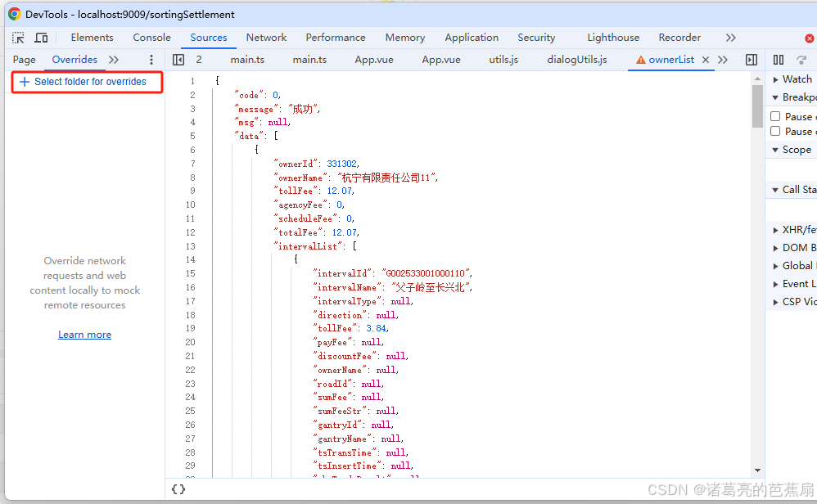Screen dimensions: 817x504
Task: Click Select folder for overrides
Action: [x=87, y=82]
